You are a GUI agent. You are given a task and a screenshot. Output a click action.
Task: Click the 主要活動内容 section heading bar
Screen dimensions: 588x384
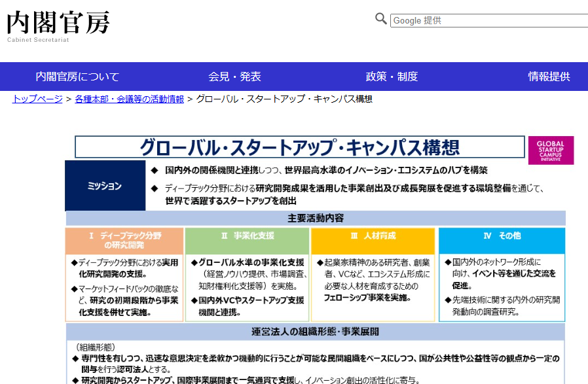[x=315, y=218]
